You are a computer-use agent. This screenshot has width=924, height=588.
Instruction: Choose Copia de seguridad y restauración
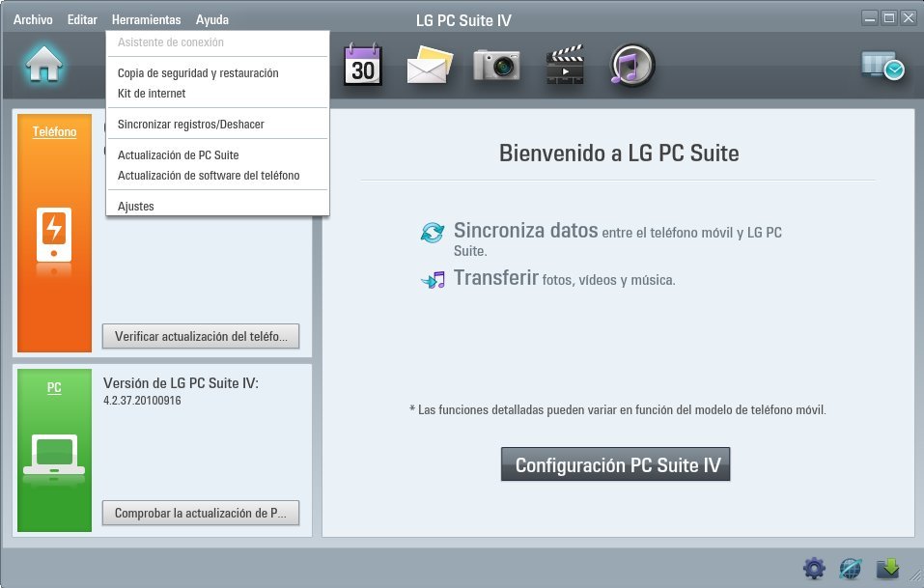[x=217, y=73]
